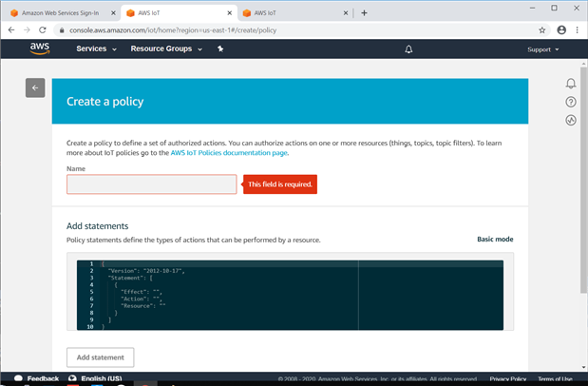The height and width of the screenshot is (386, 588).
Task: Switch editor to Basic mode
Action: click(495, 240)
